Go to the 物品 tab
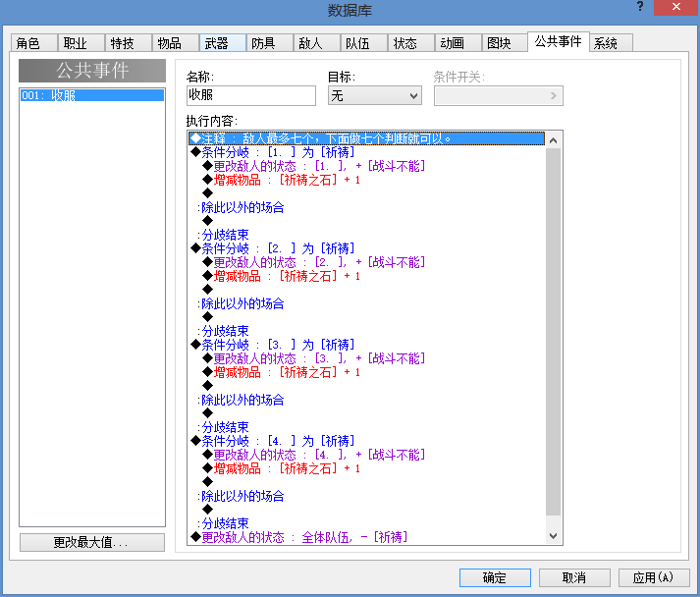Image resolution: width=700 pixels, height=597 pixels. (176, 43)
